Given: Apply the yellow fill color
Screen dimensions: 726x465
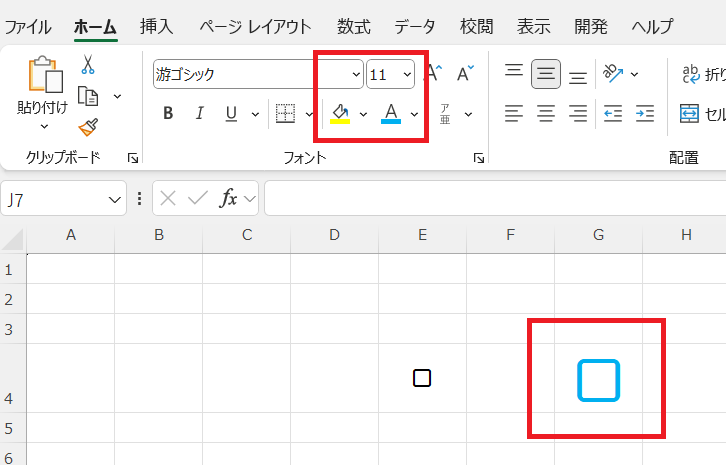Looking at the screenshot, I should tap(340, 113).
